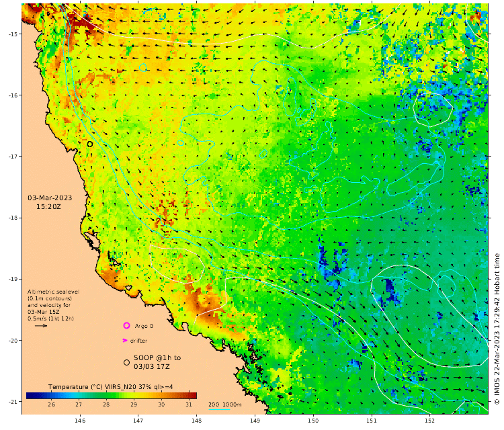504x430 pixels.
Task: Click the latitude label '-18'
Action: tap(13, 218)
